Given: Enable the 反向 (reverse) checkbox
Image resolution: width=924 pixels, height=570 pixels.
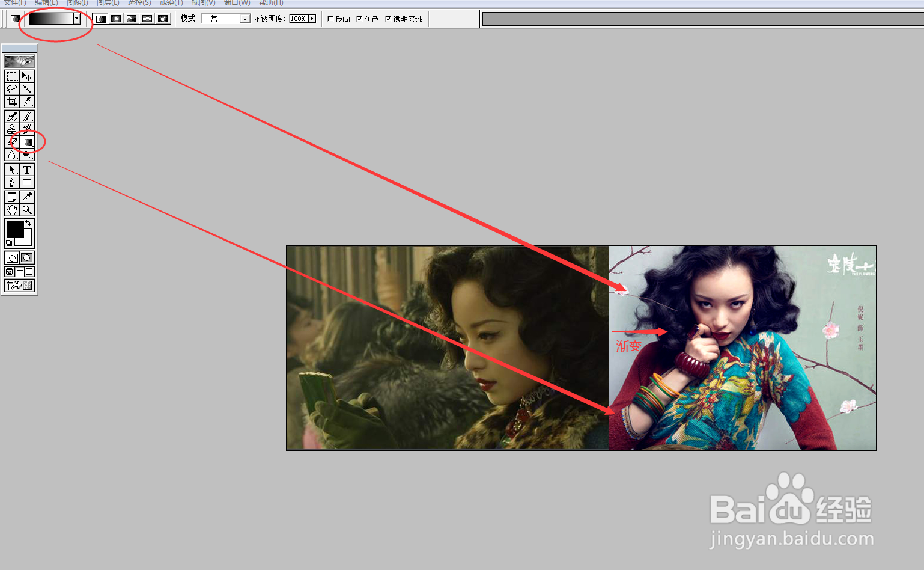Looking at the screenshot, I should 330,19.
